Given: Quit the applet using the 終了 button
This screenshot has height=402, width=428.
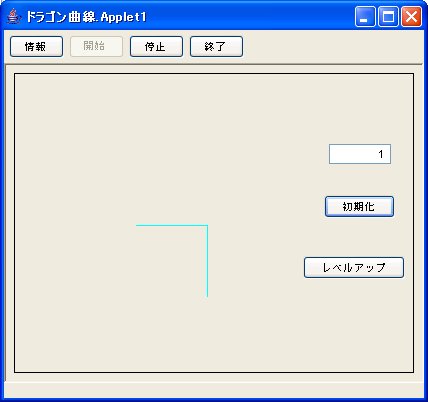Looking at the screenshot, I should 216,47.
